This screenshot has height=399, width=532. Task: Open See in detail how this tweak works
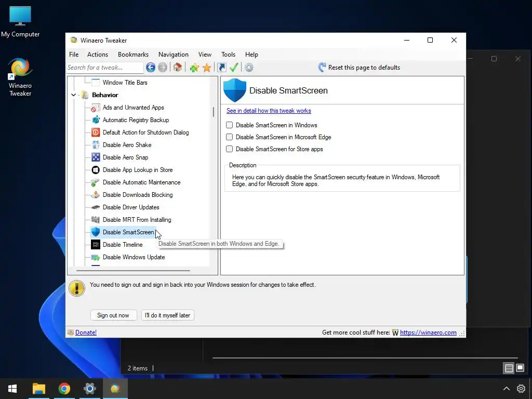click(269, 111)
